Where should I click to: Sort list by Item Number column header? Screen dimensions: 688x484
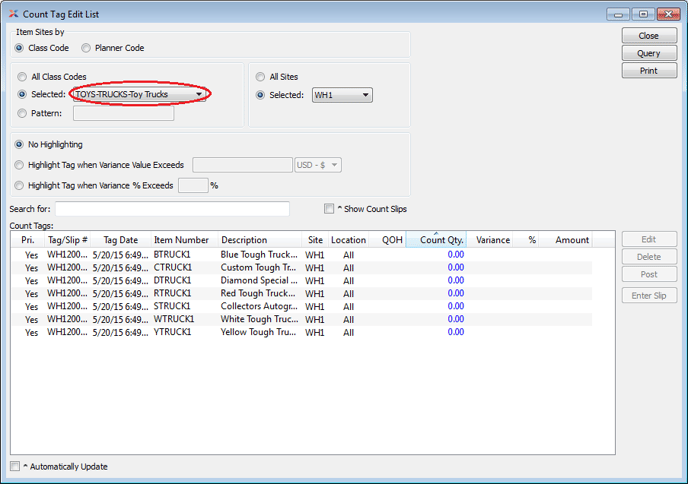coord(181,240)
